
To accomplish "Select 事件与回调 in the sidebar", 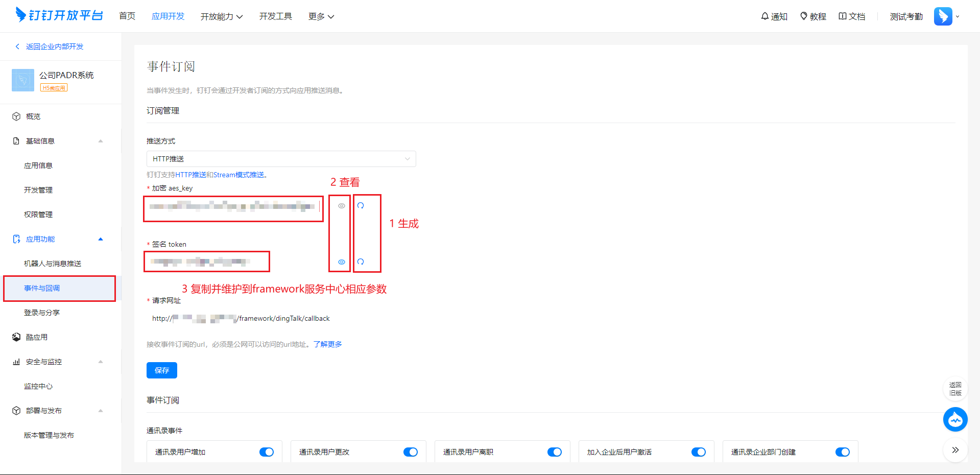I will [x=42, y=288].
